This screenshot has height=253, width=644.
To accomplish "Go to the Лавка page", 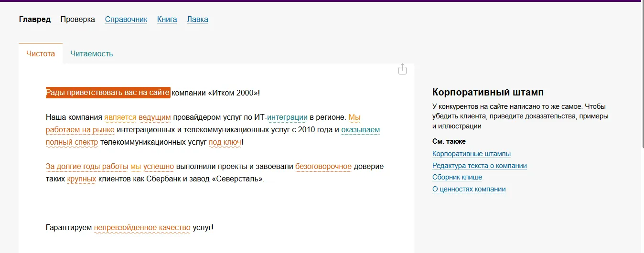I will tap(197, 20).
